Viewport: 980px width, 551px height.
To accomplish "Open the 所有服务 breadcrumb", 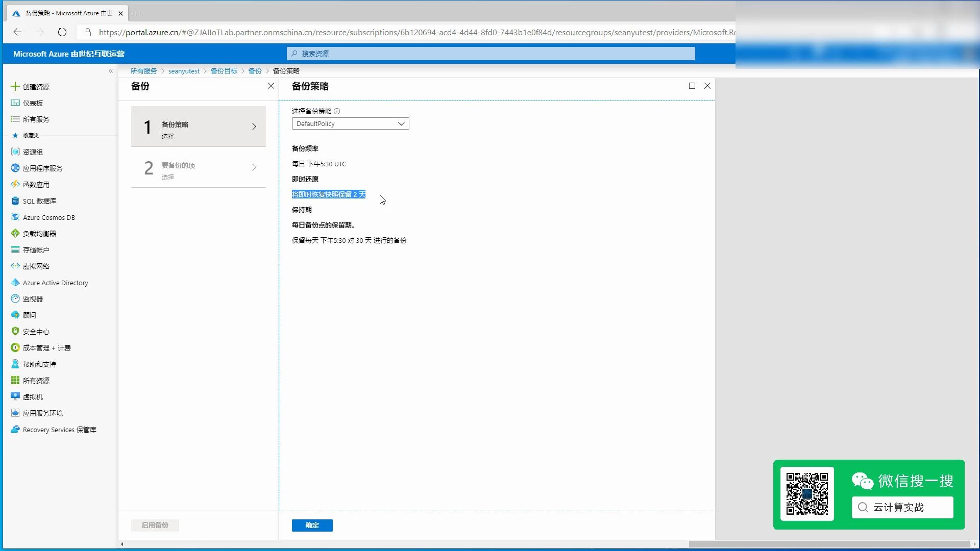I will pyautogui.click(x=143, y=71).
